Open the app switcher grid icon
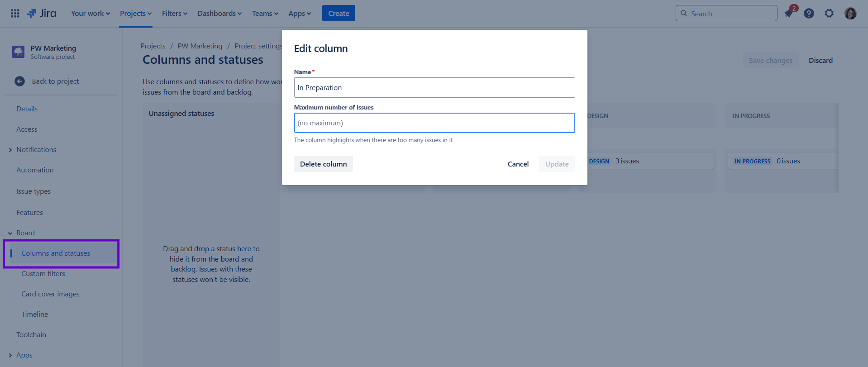This screenshot has height=367, width=868. tap(14, 13)
